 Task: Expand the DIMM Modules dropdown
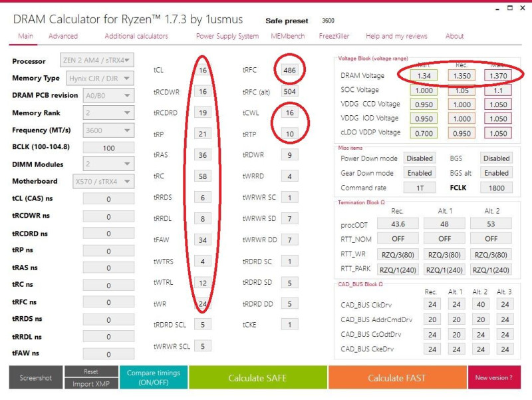108,164
